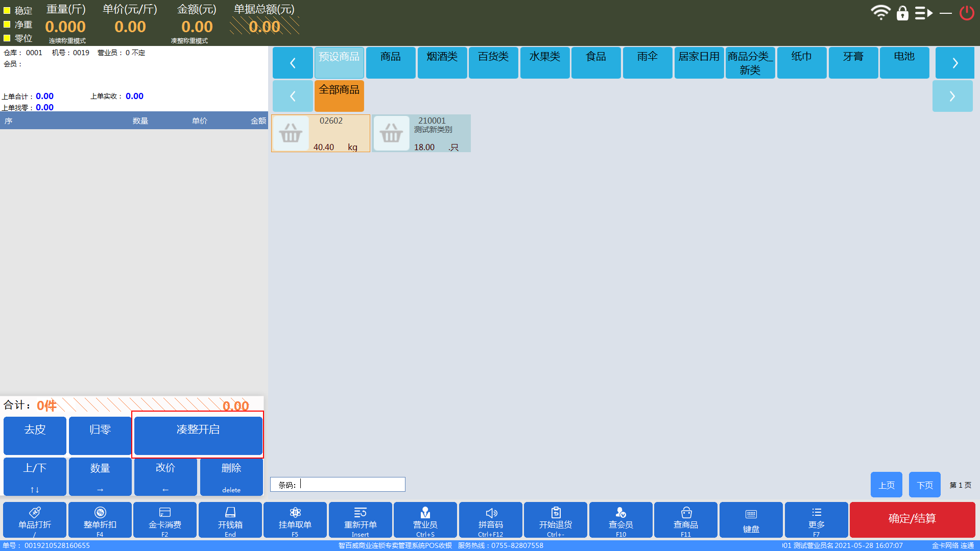
Task: Select the 商品 category tab
Action: [391, 63]
